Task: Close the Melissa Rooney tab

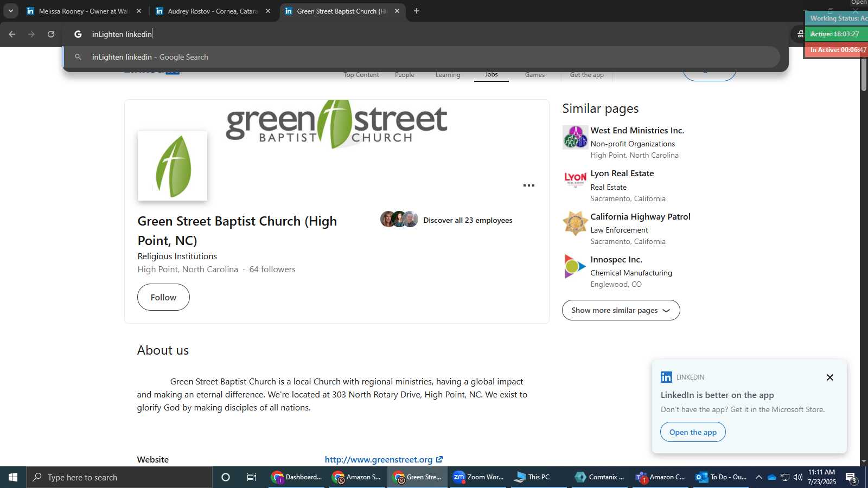Action: click(139, 11)
